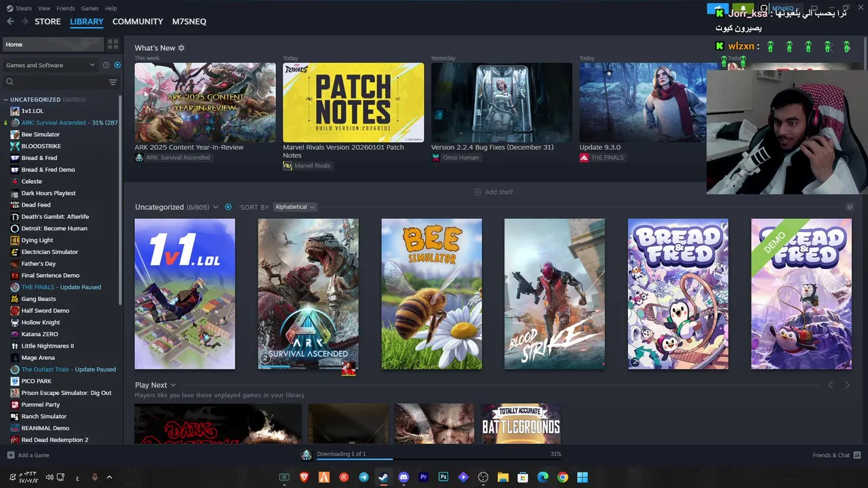Launch Photoshop from the taskbar
Image resolution: width=868 pixels, height=488 pixels.
(443, 477)
